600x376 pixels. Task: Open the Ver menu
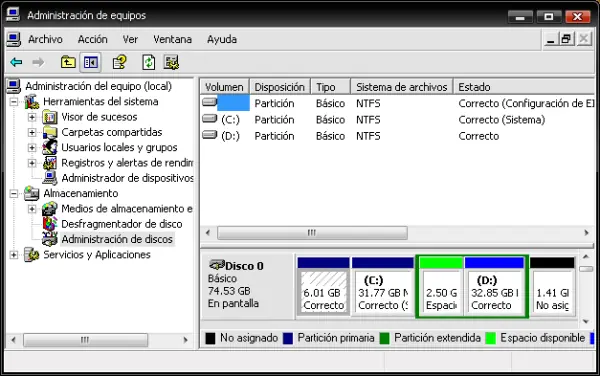(x=130, y=39)
